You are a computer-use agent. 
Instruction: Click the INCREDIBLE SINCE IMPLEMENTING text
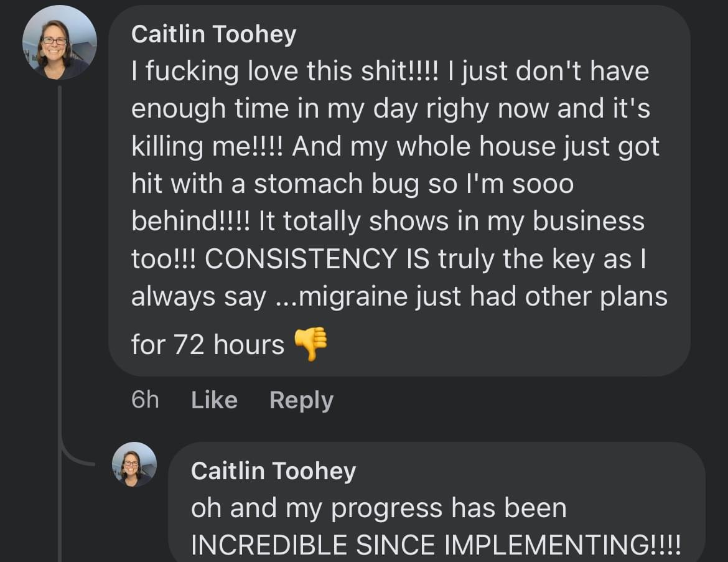[x=436, y=546]
